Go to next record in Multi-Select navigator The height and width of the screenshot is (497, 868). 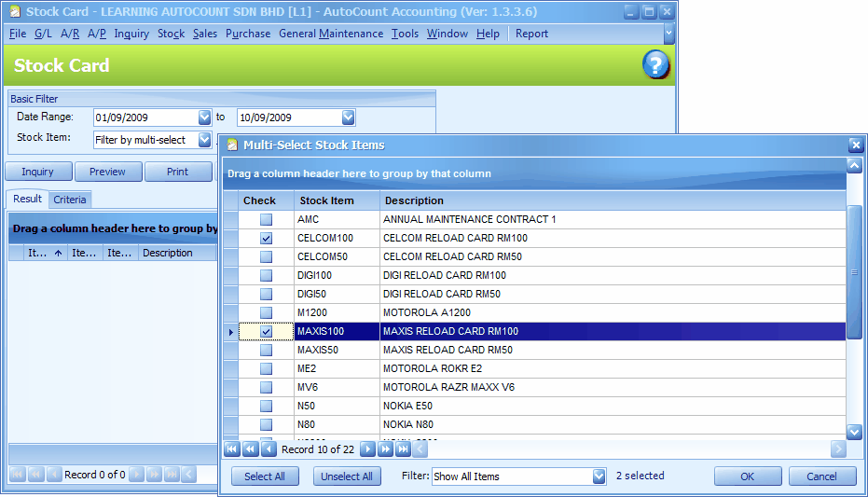tap(367, 449)
